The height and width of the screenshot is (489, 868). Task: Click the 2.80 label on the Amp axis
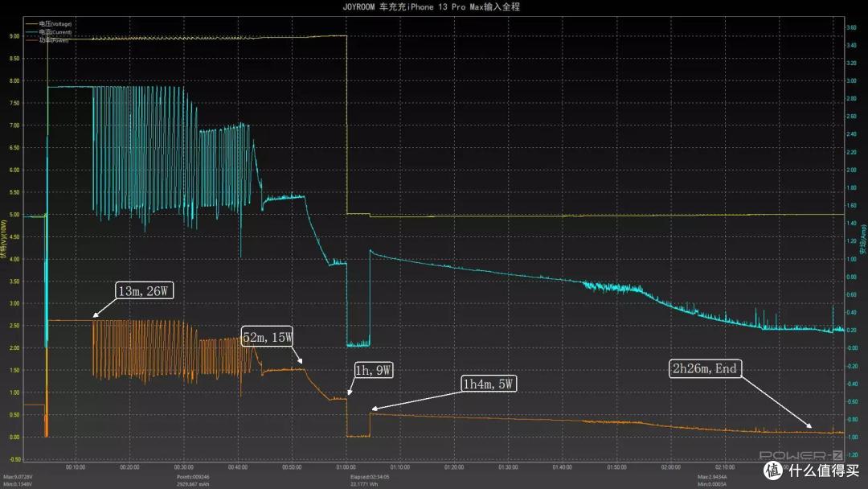851,99
